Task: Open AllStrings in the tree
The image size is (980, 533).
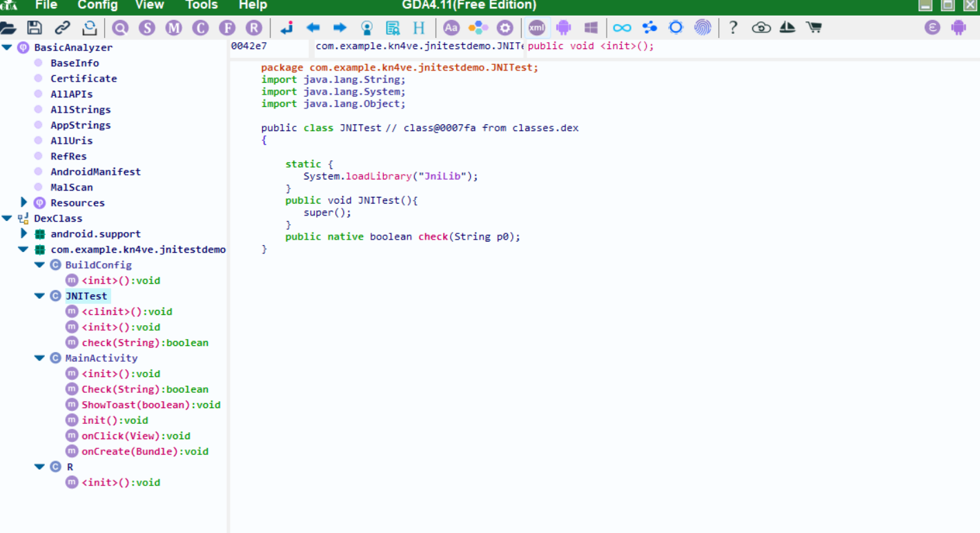Action: tap(80, 110)
